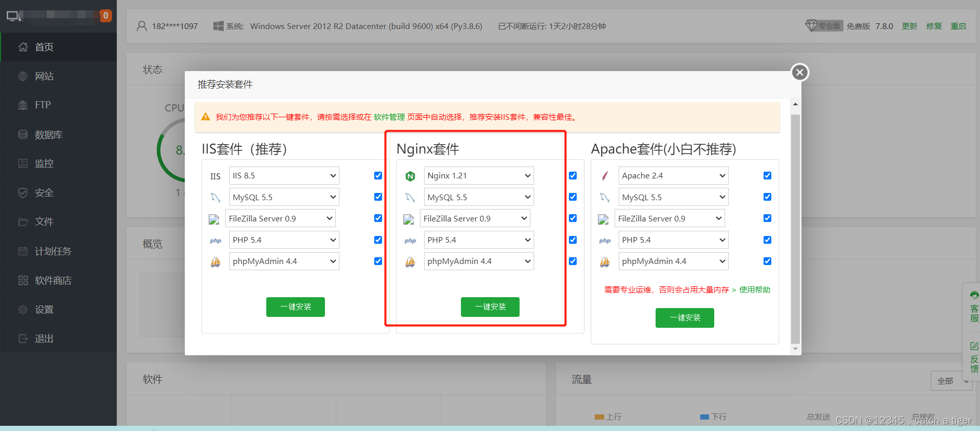
Task: Click the 更新 update link in top bar
Action: pyautogui.click(x=909, y=26)
